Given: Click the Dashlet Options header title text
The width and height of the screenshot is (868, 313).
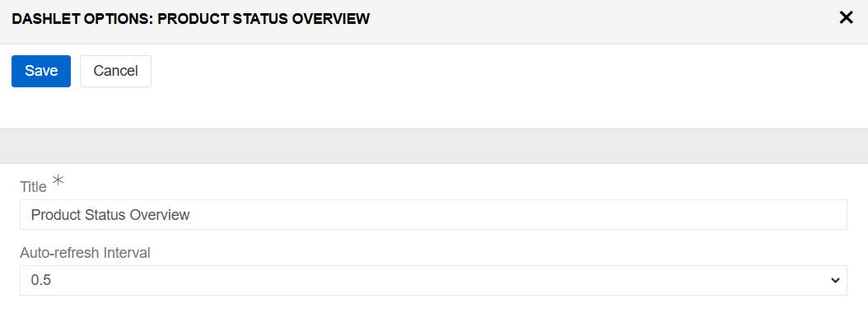Looking at the screenshot, I should tap(191, 19).
